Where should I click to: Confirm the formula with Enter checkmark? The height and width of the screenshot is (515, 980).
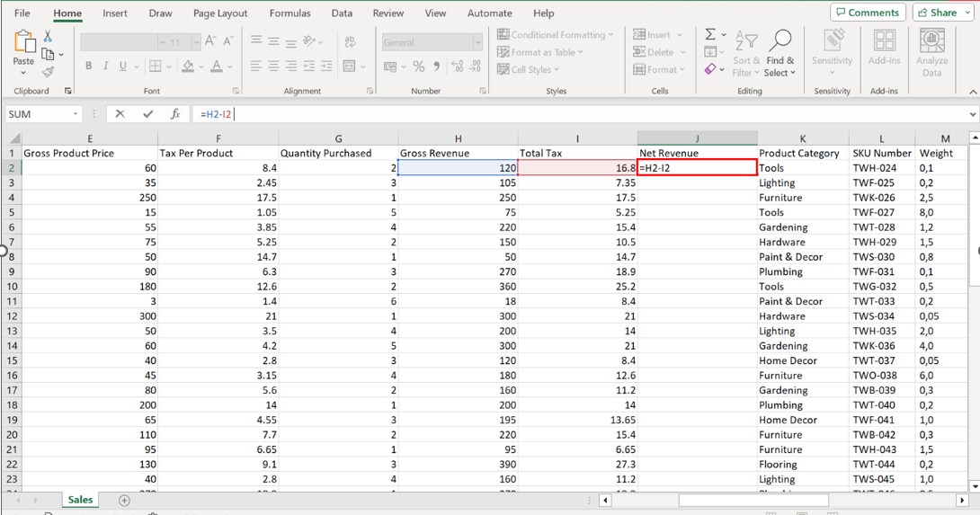147,114
